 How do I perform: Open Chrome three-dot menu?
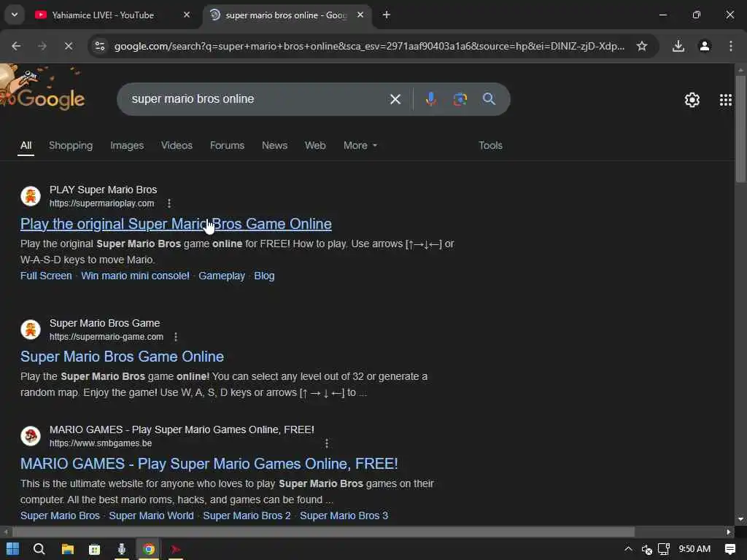click(731, 46)
